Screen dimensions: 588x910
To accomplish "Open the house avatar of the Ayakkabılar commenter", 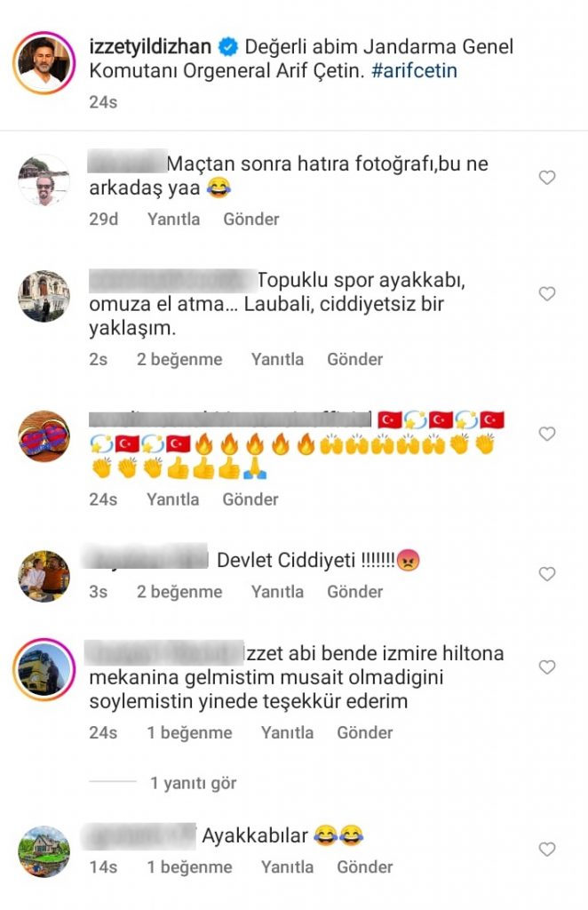I will coord(44,851).
